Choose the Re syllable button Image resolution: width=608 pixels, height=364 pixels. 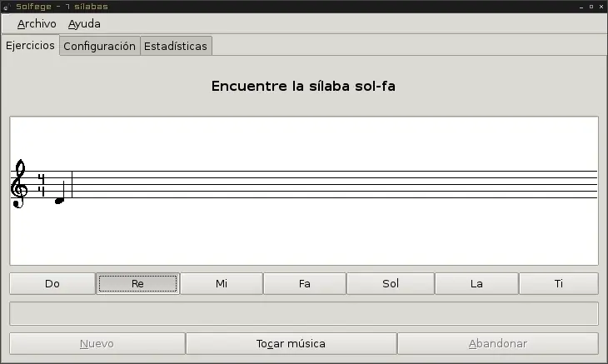(137, 283)
